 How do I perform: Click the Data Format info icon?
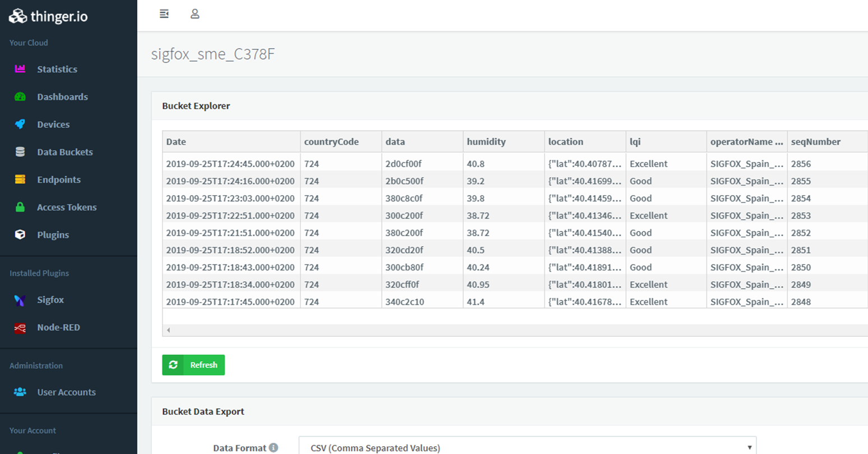coord(274,447)
